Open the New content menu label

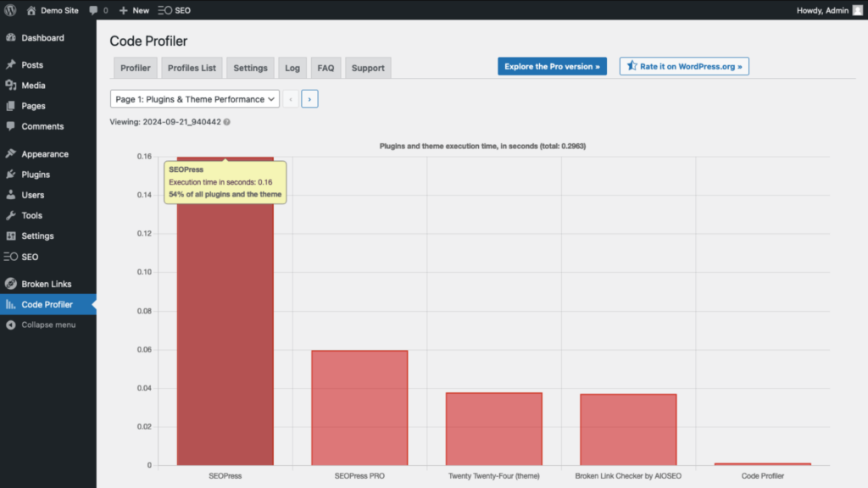[x=141, y=10]
